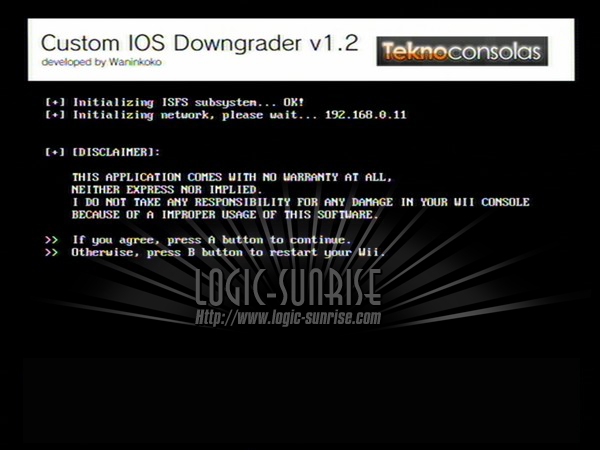Click the [+] marker before ISFS subsystem line
The image size is (600, 450).
pyautogui.click(x=55, y=102)
